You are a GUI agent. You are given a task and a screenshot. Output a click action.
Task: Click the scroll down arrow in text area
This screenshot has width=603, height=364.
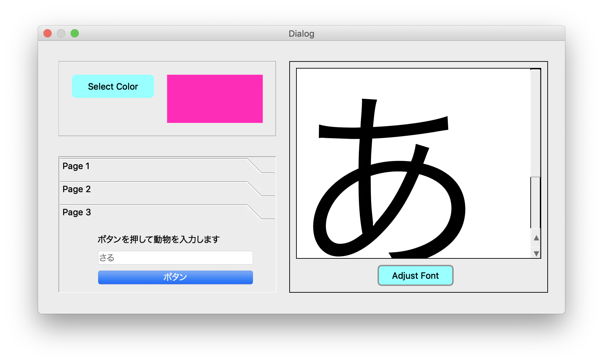(x=536, y=253)
